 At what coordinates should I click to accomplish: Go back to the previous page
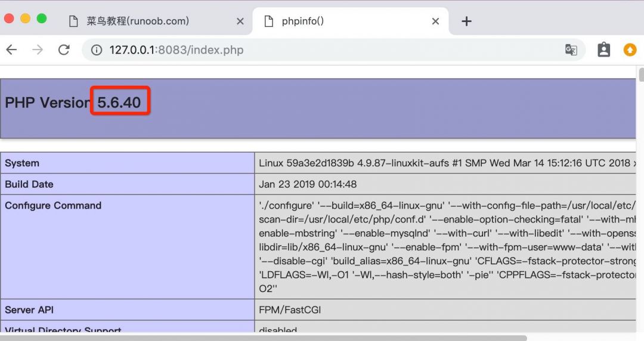11,49
